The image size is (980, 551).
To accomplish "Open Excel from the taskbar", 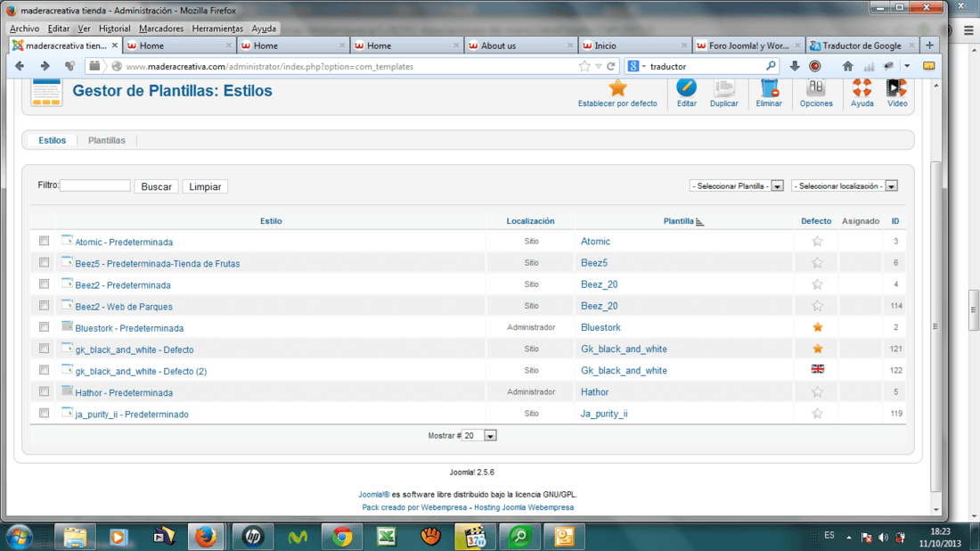I will (x=387, y=537).
